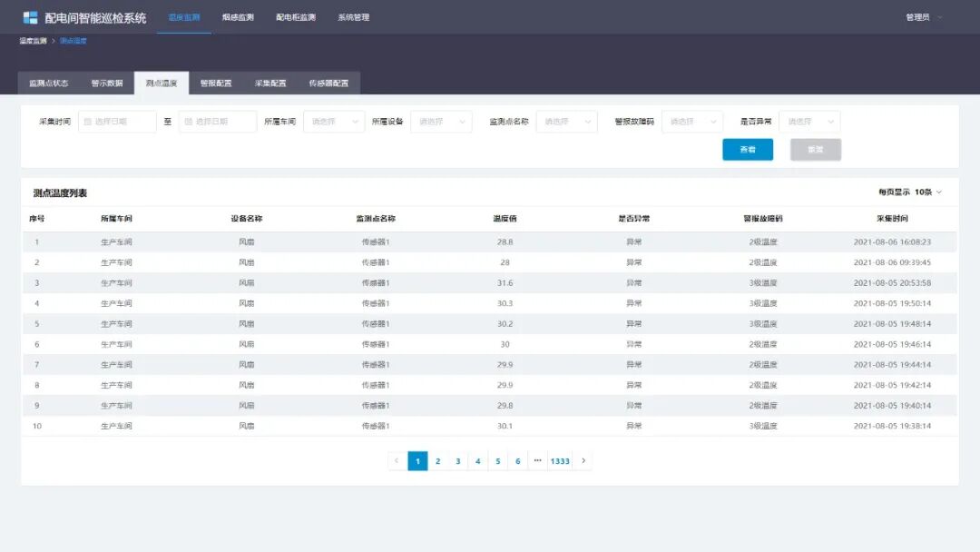Select the 测点温度 tab
This screenshot has width=980, height=552.
point(162,84)
